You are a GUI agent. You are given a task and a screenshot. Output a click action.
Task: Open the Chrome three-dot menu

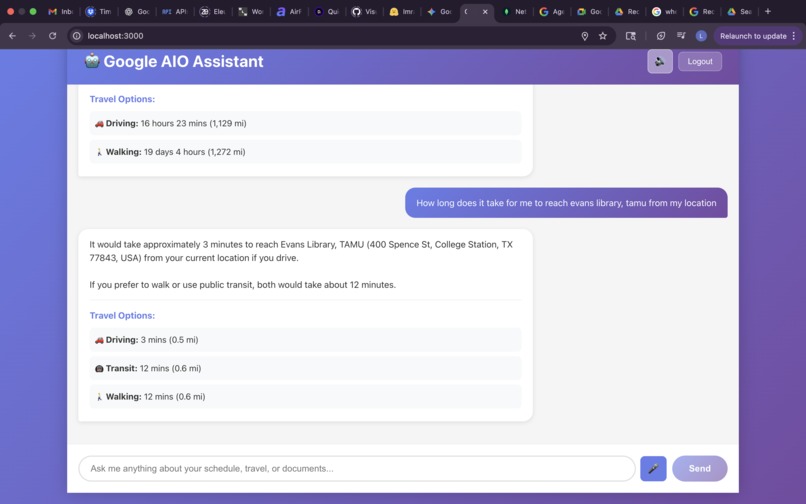click(x=794, y=36)
